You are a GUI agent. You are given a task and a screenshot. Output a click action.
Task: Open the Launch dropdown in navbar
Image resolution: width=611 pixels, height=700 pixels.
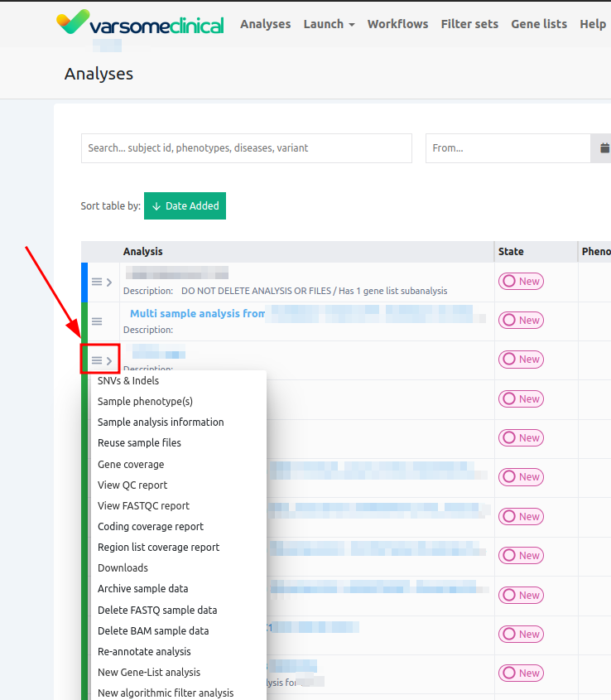tap(329, 24)
